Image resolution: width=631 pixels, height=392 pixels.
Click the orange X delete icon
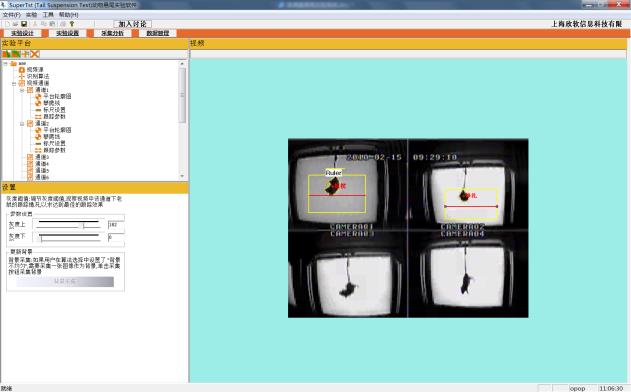point(35,54)
